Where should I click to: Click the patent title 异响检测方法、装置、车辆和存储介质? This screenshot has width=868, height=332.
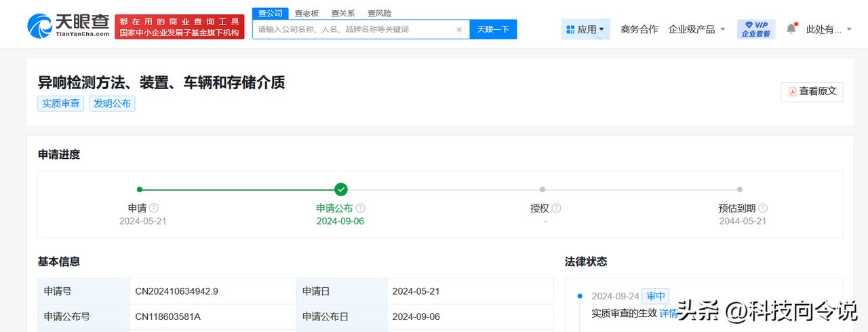coord(161,82)
